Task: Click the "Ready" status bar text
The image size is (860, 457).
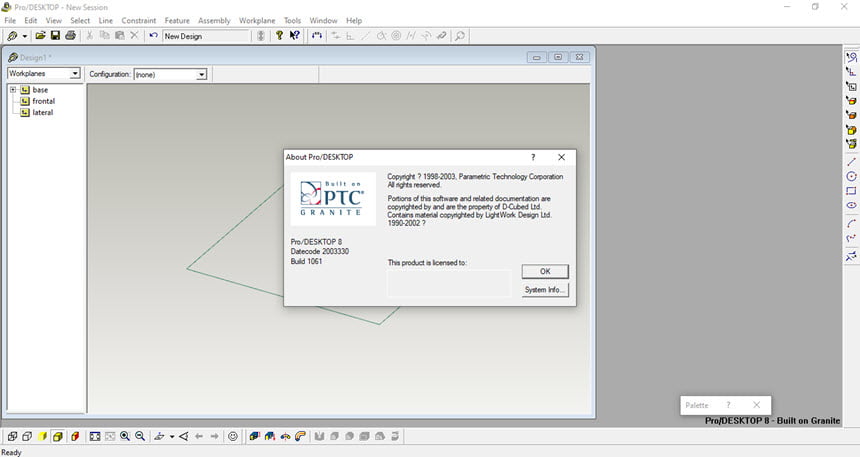Action: click(12, 452)
